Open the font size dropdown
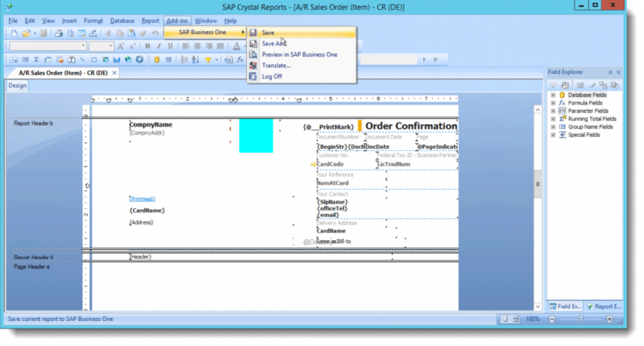Screen dimensions: 644x346 (111, 46)
